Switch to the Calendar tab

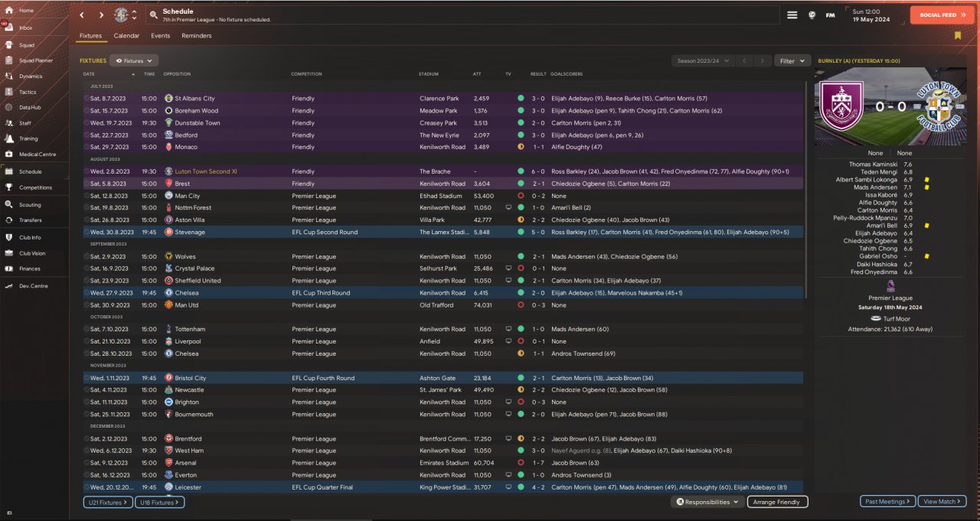click(126, 36)
